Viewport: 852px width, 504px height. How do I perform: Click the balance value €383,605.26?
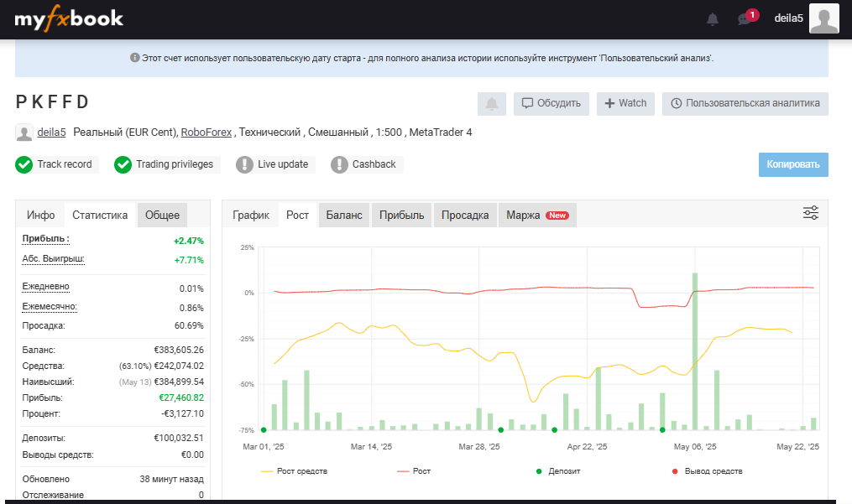point(179,350)
